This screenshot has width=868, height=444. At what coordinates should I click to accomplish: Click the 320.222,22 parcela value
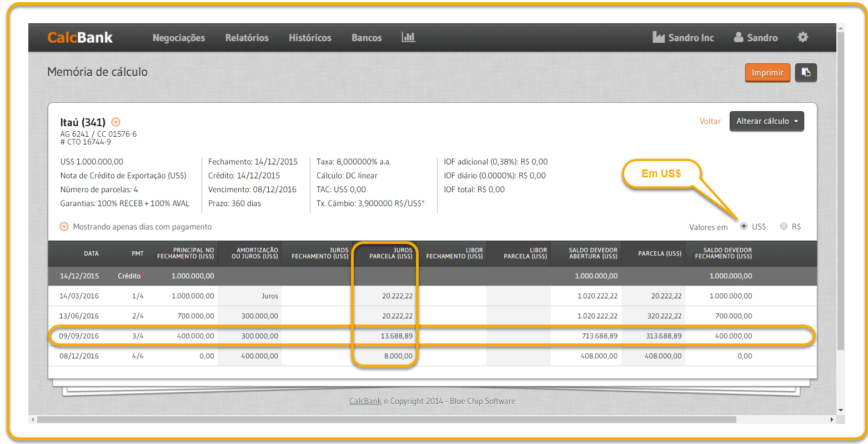pyautogui.click(x=664, y=316)
